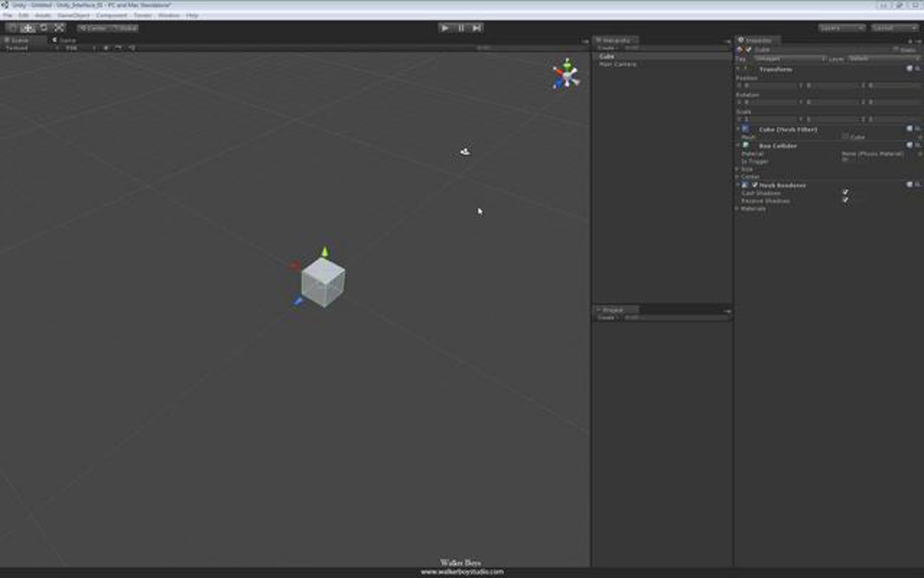Switch to the Game tab
The width and height of the screenshot is (924, 578).
(64, 40)
